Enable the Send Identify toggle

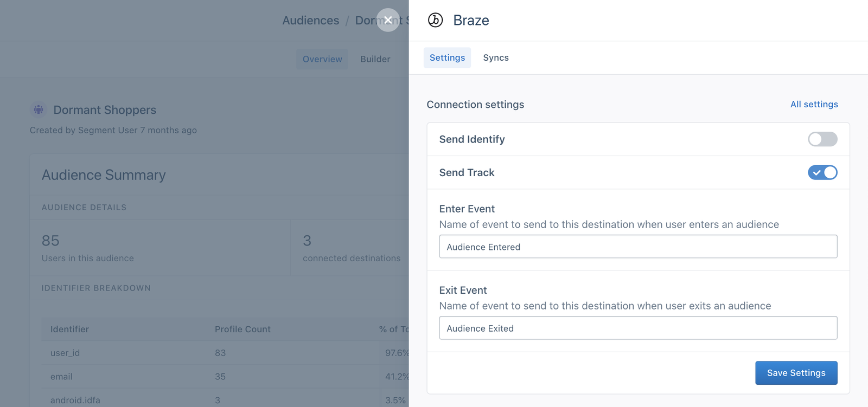(821, 139)
